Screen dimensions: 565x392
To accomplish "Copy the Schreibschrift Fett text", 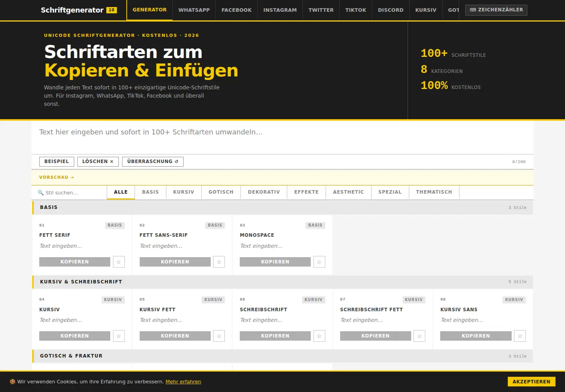I will coord(375,336).
